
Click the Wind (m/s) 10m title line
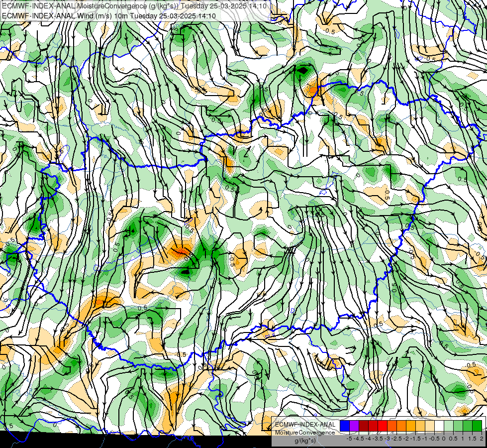(x=109, y=16)
